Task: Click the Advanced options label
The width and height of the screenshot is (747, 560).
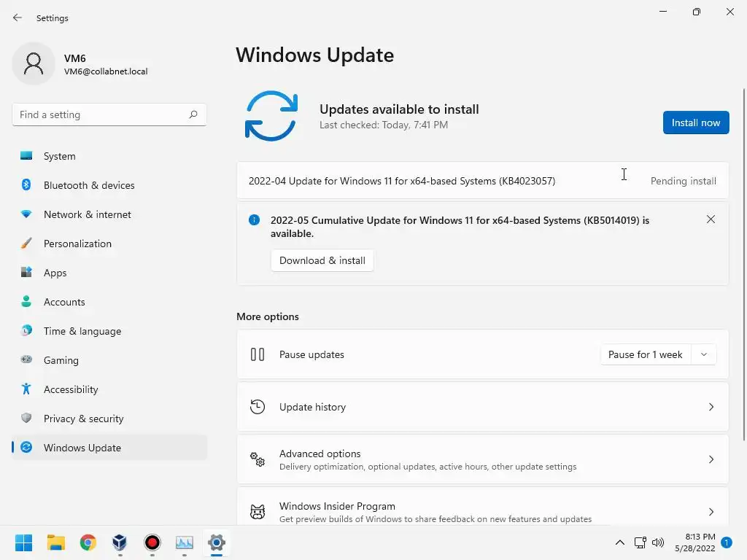Action: coord(320,454)
